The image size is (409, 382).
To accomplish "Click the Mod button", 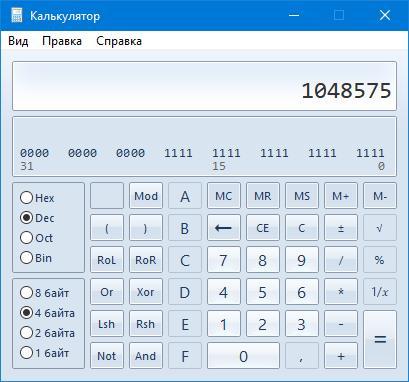I will click(146, 196).
